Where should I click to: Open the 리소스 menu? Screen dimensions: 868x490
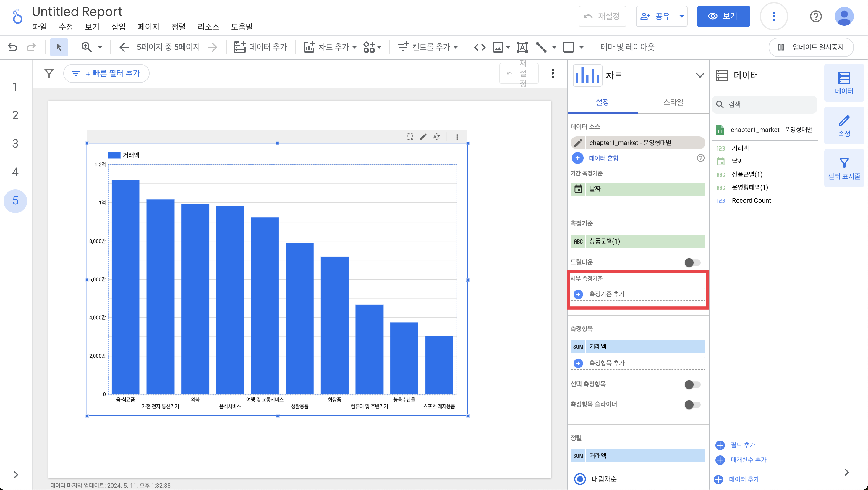[208, 27]
